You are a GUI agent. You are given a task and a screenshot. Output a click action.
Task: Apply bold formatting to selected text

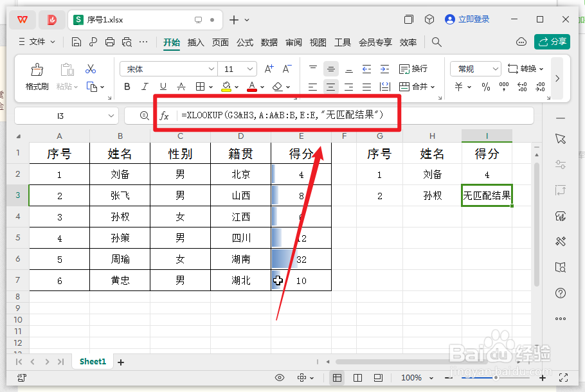pos(127,87)
